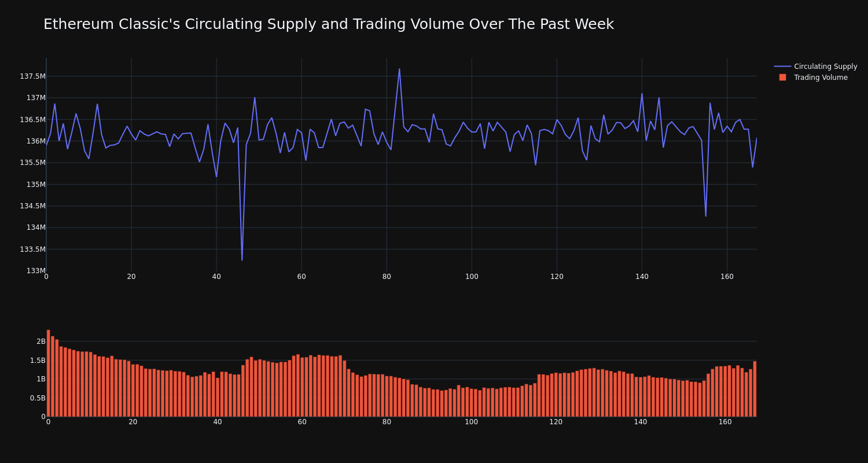The image size is (868, 463).
Task: Click the chart title about Ethereum Classic
Action: click(x=329, y=24)
